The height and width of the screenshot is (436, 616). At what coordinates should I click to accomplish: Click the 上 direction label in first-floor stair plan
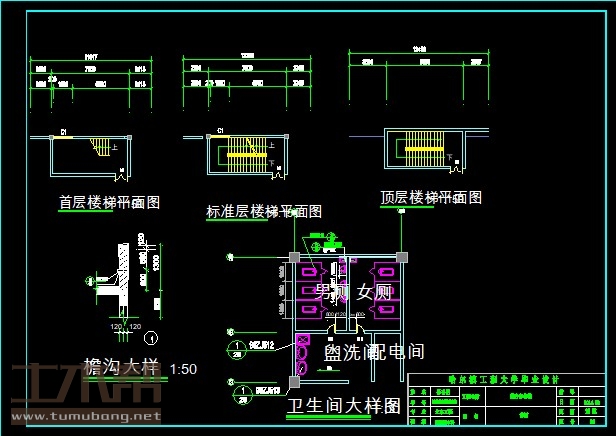pyautogui.click(x=115, y=147)
